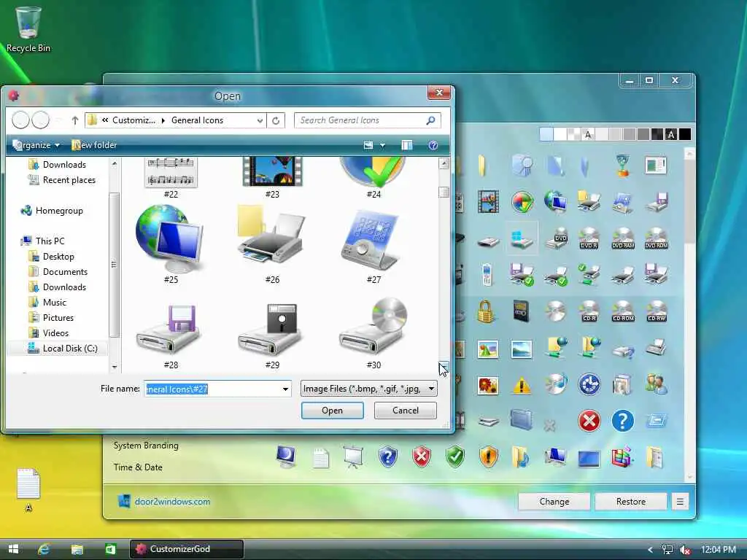This screenshot has height=560, width=747.
Task: Open Time & Date category in CustomizerGod
Action: tap(138, 467)
